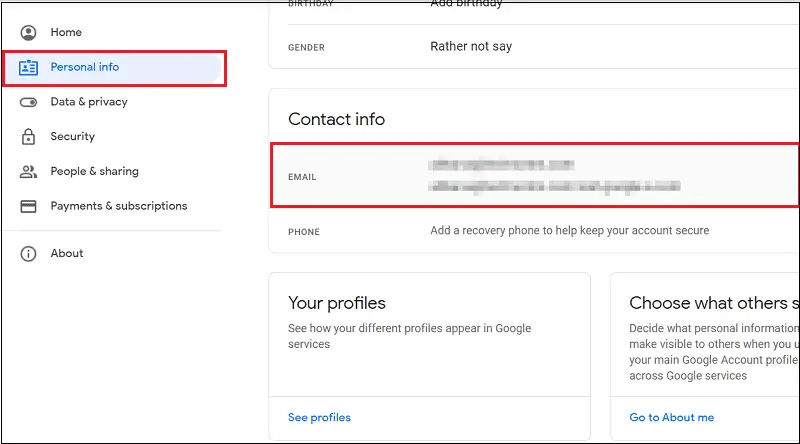The image size is (800, 444).
Task: Click the Personal info ID card icon
Action: [x=28, y=67]
